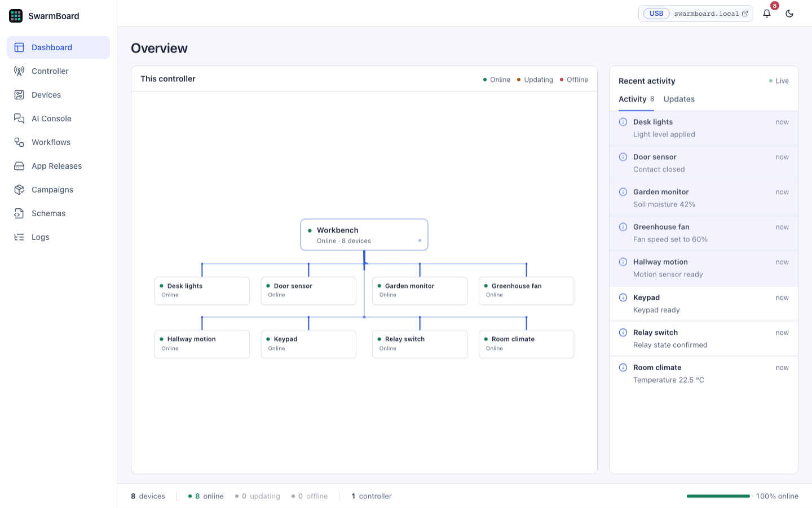Select the Door sensor device node
This screenshot has width=812, height=508.
tap(308, 291)
